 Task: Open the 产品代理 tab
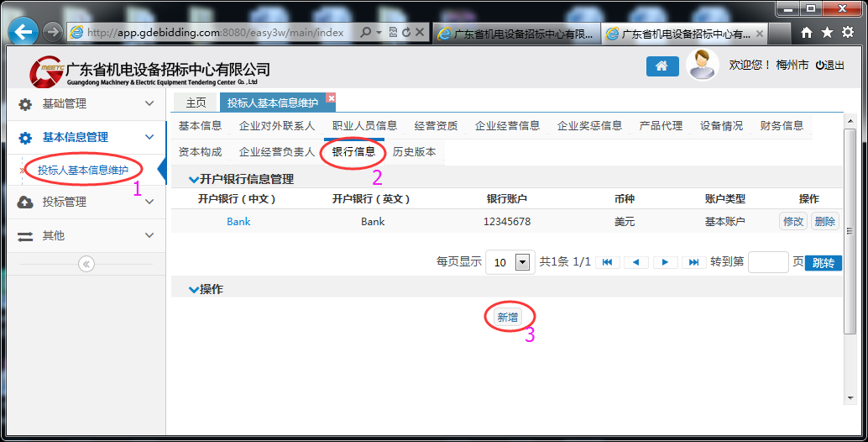tap(661, 126)
